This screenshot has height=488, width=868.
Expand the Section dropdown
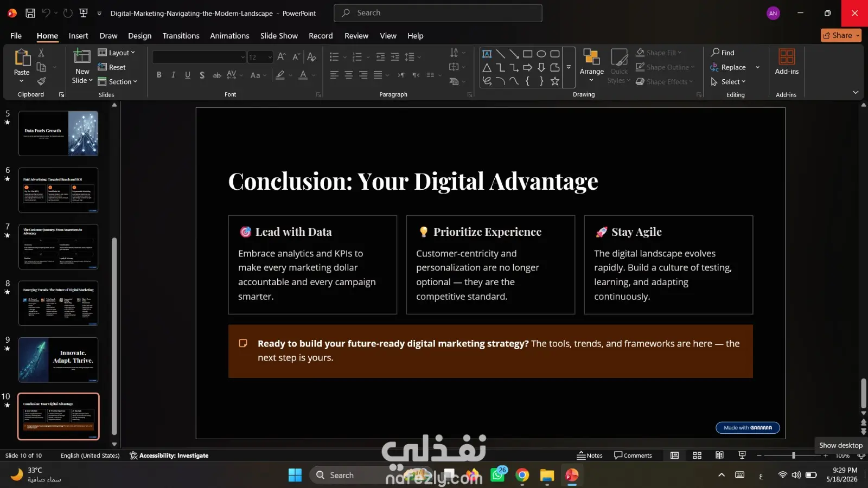(x=118, y=81)
